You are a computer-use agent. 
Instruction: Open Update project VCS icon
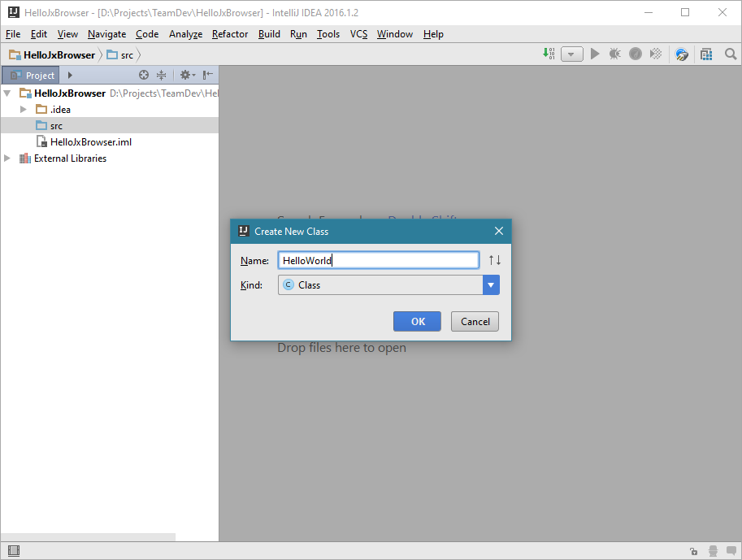point(682,54)
